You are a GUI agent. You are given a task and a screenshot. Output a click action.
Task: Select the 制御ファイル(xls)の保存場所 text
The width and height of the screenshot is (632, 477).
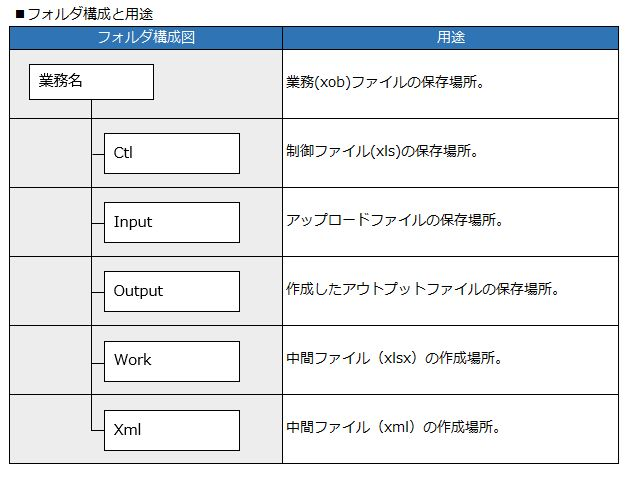point(382,151)
